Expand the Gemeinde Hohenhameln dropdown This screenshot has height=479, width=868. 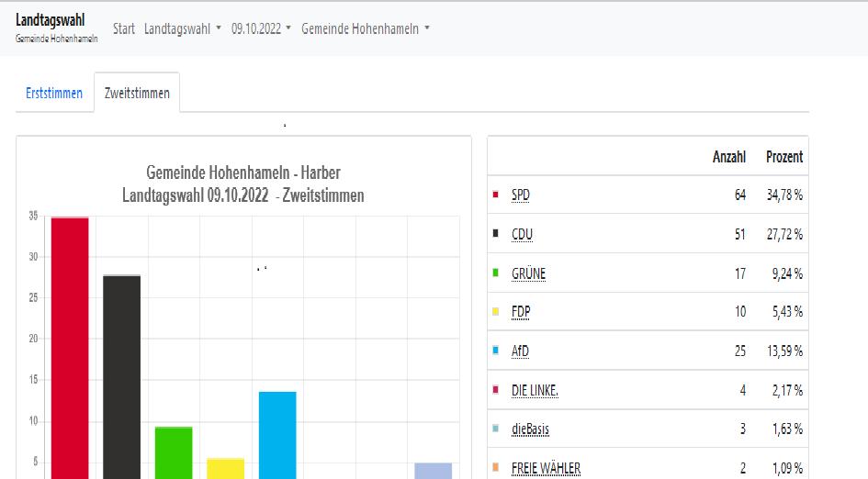pos(366,28)
